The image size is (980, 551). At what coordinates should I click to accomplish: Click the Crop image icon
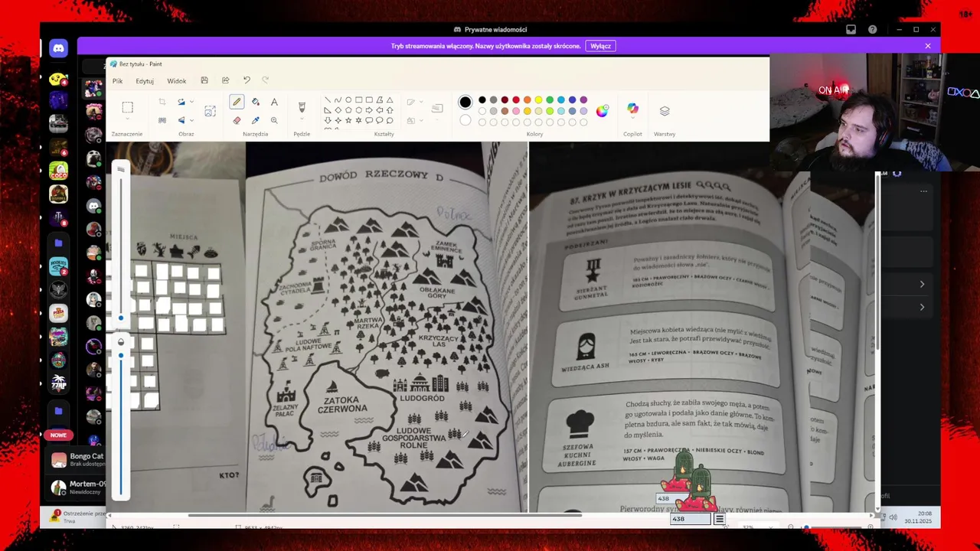(162, 102)
